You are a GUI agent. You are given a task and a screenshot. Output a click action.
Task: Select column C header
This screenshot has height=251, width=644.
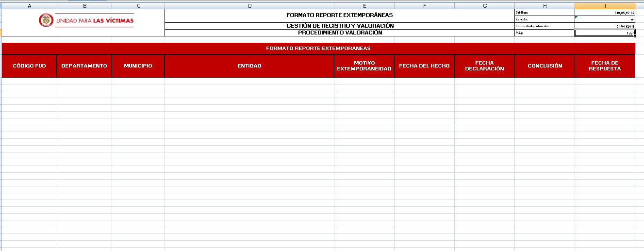138,6
